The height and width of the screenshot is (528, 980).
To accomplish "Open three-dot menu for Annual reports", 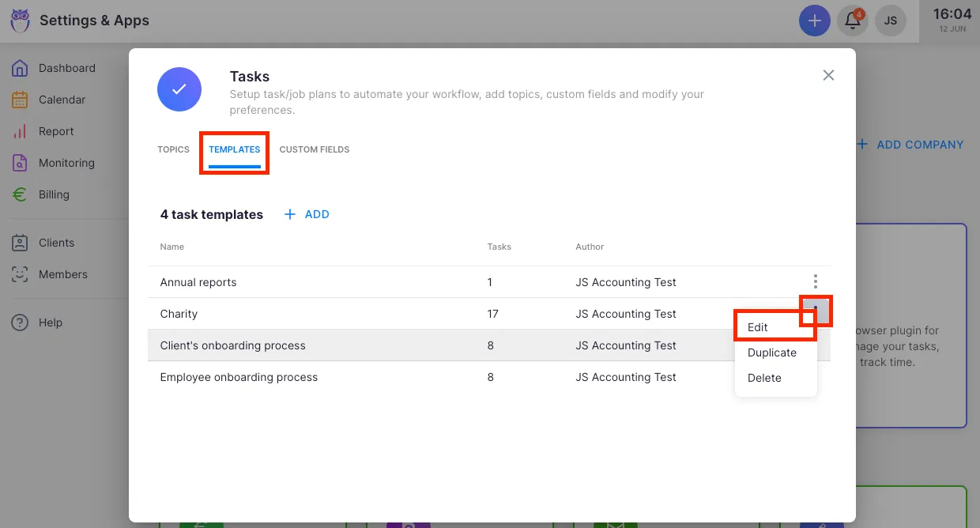I will [815, 281].
